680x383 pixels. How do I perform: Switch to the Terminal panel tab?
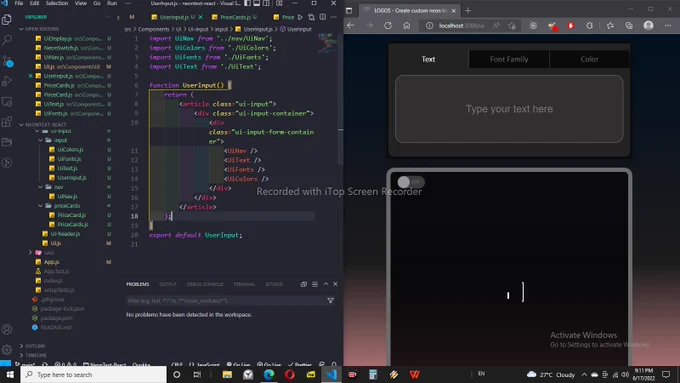pyautogui.click(x=244, y=284)
